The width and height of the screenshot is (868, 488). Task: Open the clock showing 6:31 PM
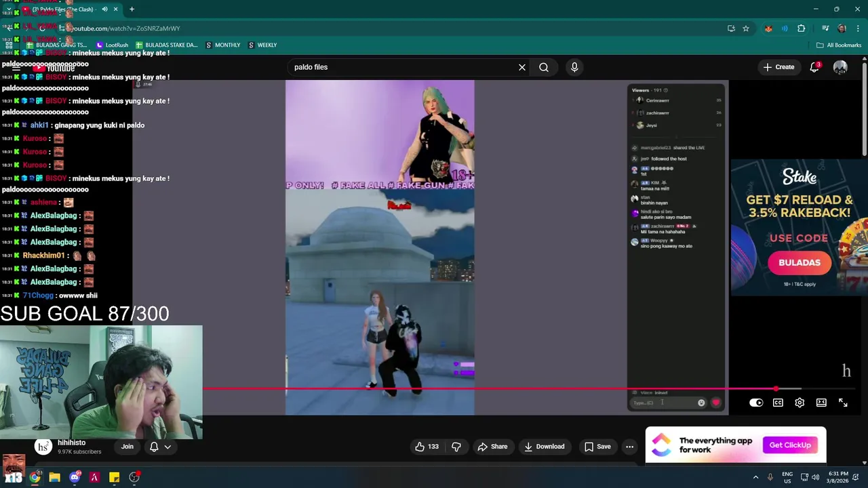(838, 477)
